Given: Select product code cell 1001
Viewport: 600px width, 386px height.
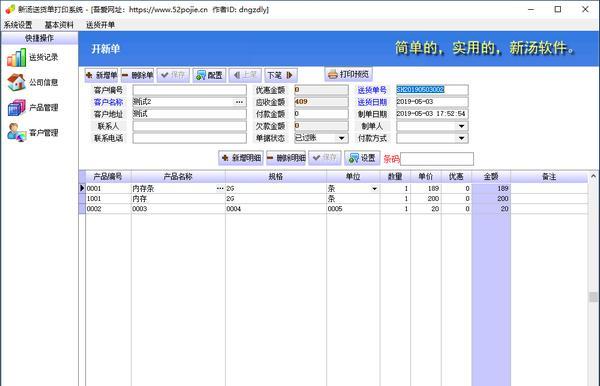Looking at the screenshot, I should [x=108, y=199].
